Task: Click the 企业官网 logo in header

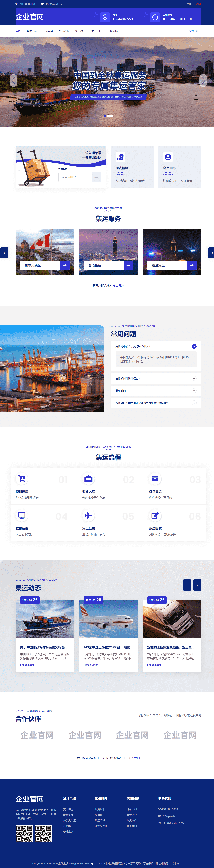Action: 30,17
